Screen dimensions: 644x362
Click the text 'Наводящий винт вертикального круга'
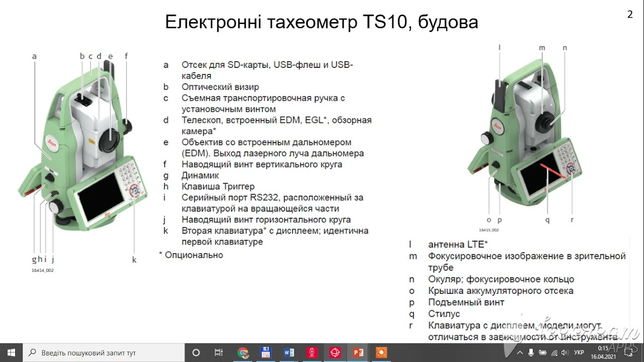pyautogui.click(x=262, y=164)
